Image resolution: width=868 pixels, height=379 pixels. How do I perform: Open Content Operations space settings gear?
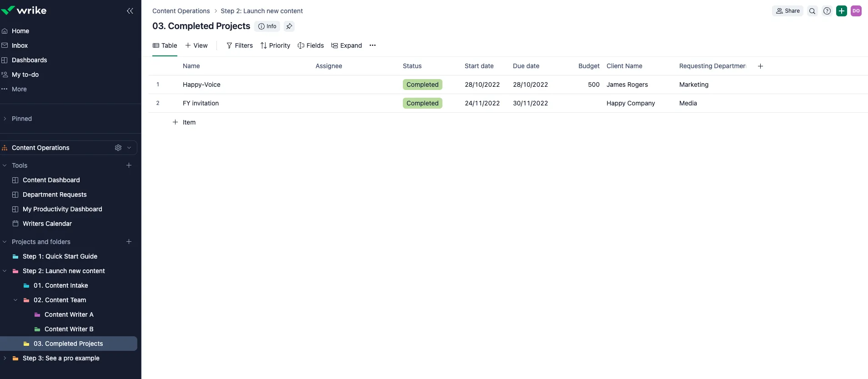118,148
